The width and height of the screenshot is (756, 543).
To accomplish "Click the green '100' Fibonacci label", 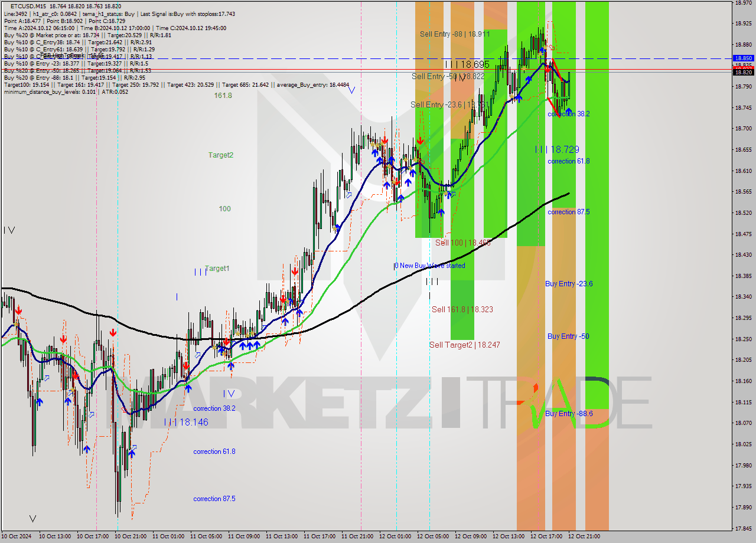I will pos(224,209).
